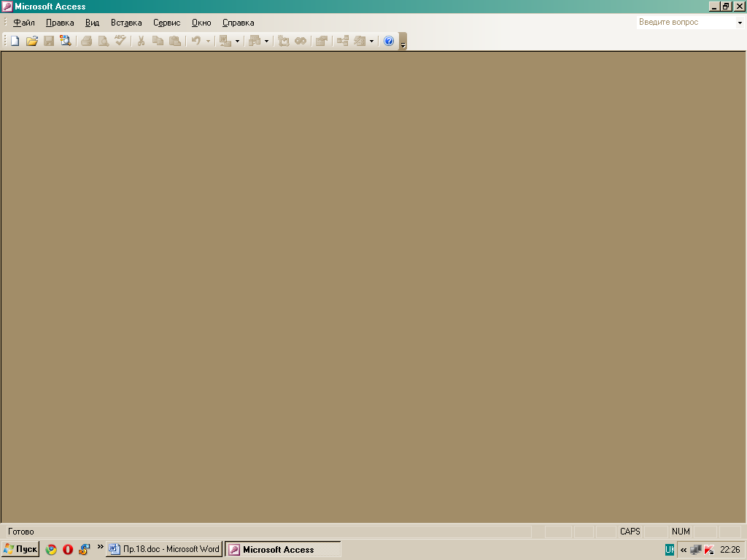Viewport: 747px width, 560px height.
Task: Open the Вставка menu
Action: tap(126, 23)
